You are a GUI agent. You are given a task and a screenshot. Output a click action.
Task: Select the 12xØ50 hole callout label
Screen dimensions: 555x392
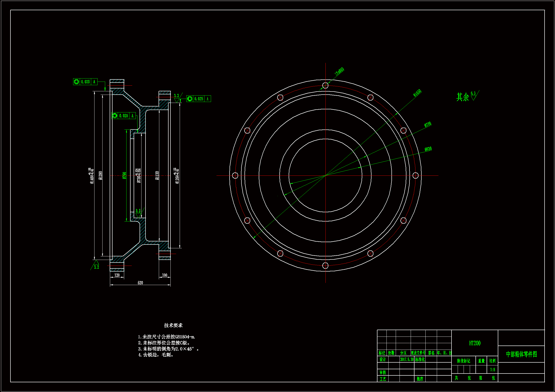(339, 71)
